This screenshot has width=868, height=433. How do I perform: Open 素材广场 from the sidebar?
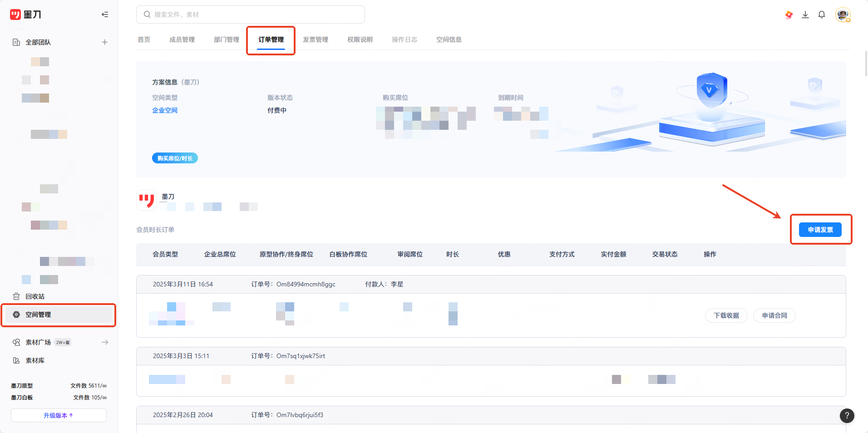point(38,342)
